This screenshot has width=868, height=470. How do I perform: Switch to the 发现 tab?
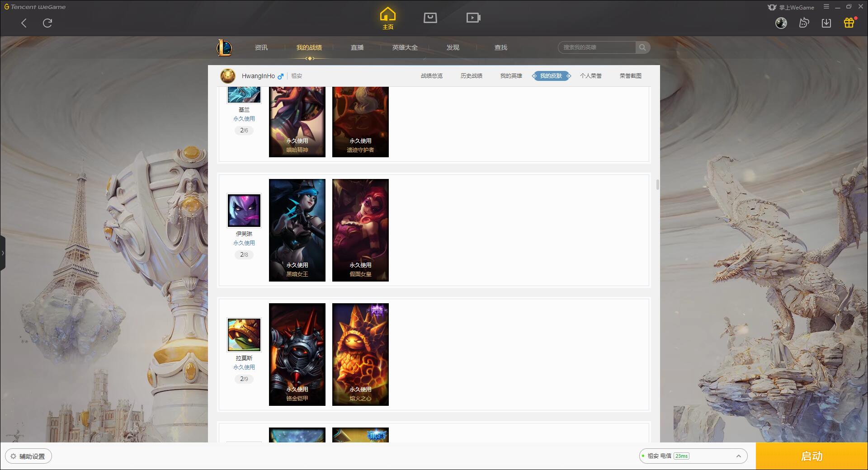click(x=453, y=47)
